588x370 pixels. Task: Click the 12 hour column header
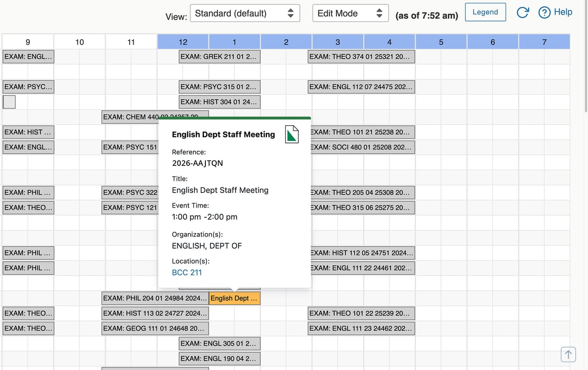point(183,42)
